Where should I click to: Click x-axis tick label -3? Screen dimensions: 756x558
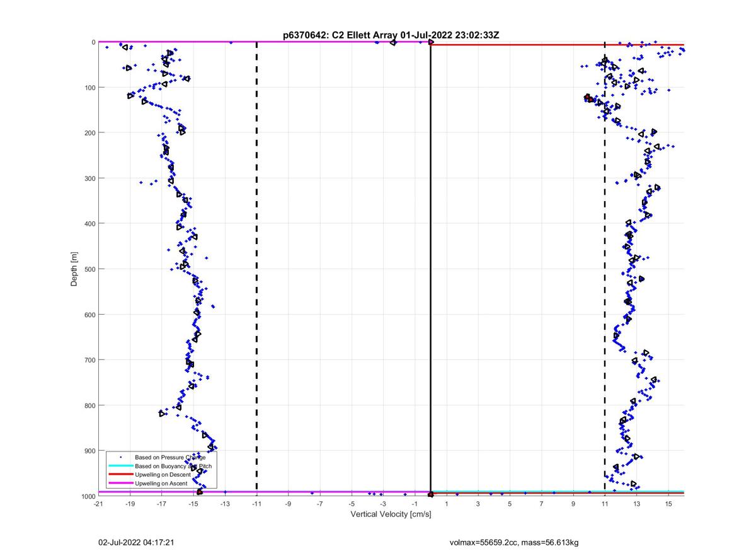[x=383, y=504]
